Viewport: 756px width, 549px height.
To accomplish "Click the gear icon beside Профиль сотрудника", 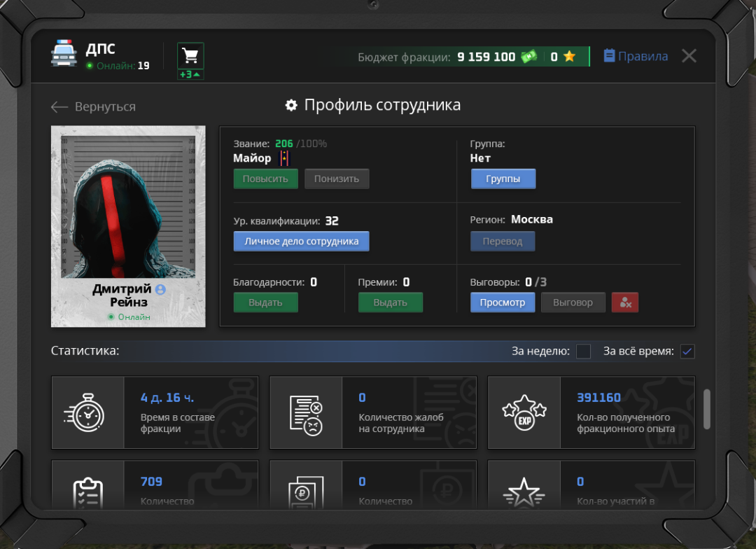I will [291, 105].
